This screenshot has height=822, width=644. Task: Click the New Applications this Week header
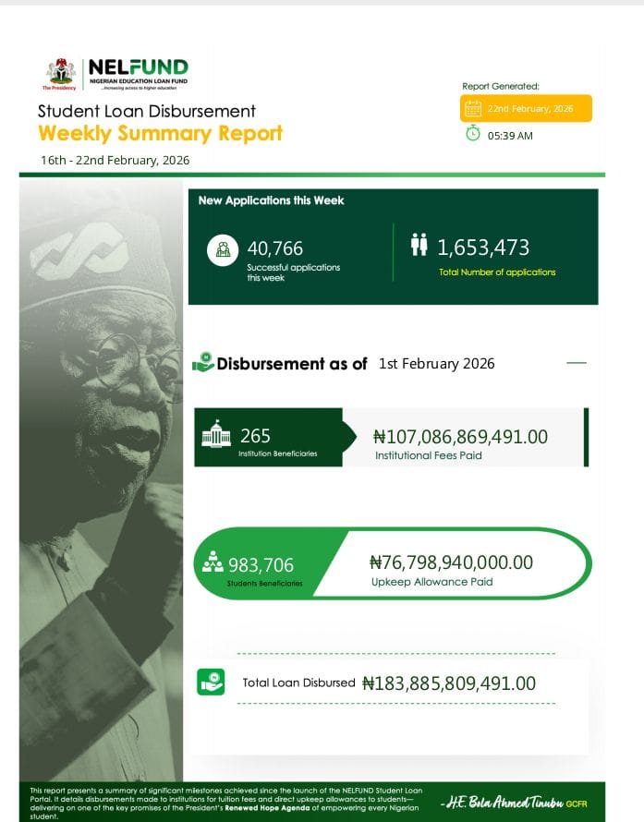point(271,200)
